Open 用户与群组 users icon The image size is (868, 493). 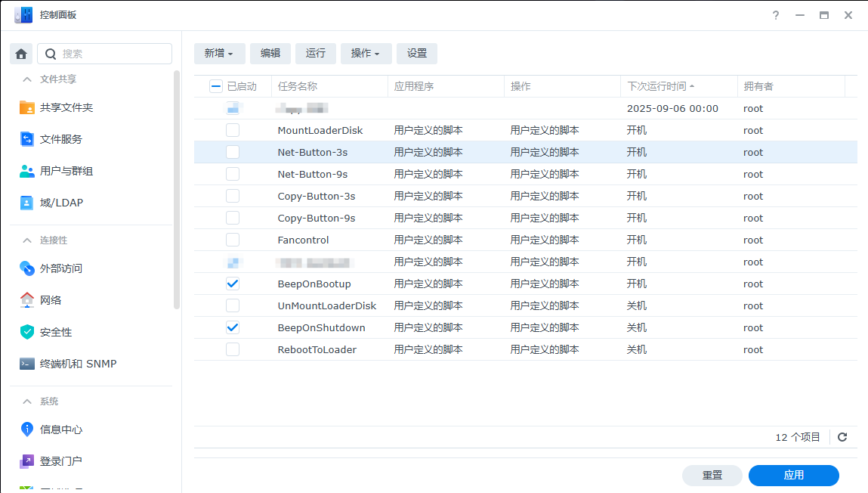point(27,171)
